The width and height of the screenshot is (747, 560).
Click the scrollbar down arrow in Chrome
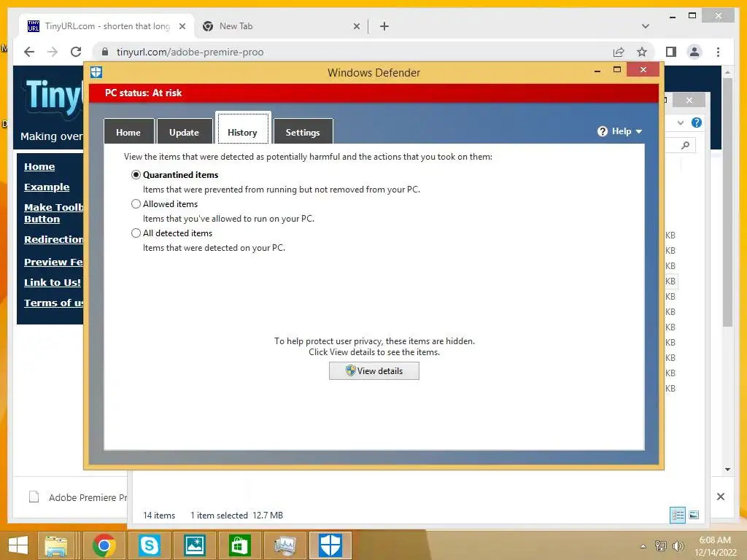727,470
